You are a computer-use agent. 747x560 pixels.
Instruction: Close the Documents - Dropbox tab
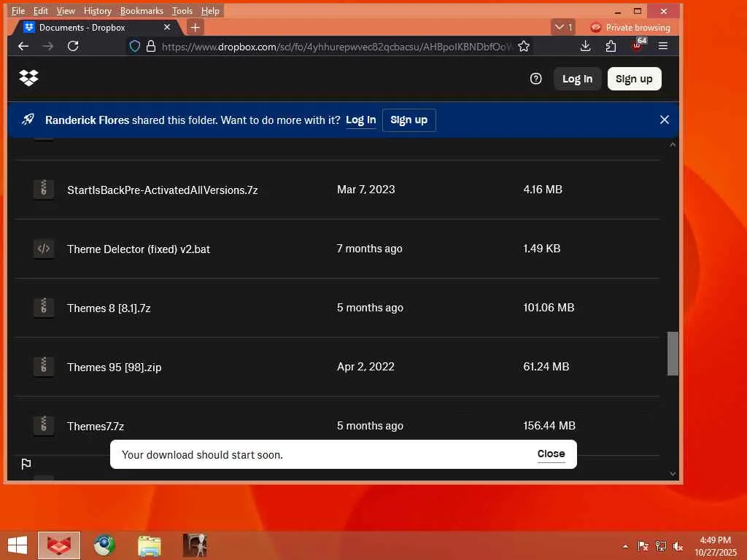pos(167,27)
